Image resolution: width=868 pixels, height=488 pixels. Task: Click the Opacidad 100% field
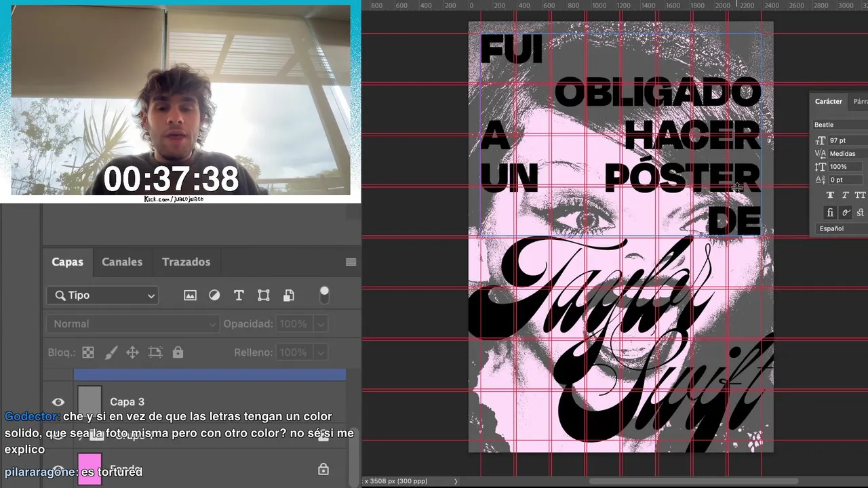tap(295, 324)
